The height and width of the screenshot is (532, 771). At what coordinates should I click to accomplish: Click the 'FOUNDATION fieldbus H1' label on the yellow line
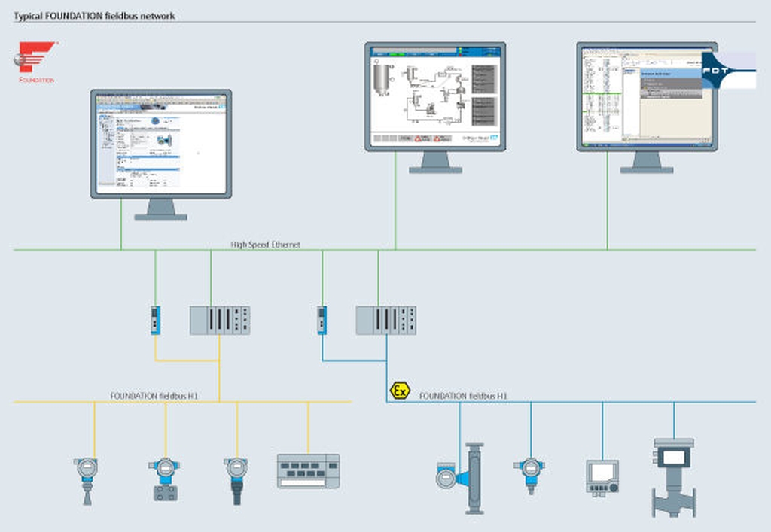click(154, 396)
